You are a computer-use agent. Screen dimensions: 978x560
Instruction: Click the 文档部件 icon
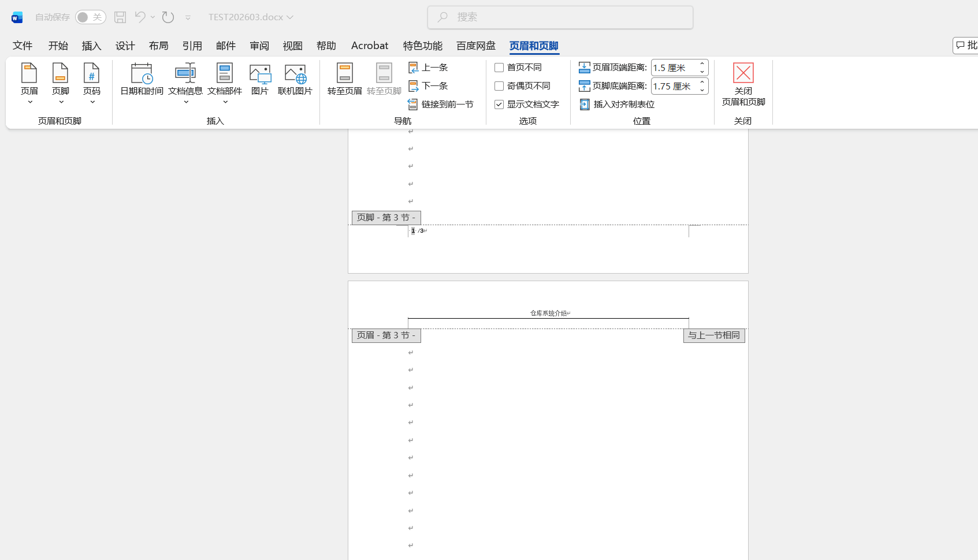[x=225, y=73]
